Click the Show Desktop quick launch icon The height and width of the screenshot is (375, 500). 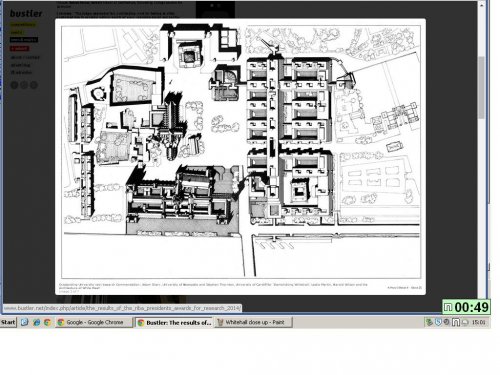point(24,322)
